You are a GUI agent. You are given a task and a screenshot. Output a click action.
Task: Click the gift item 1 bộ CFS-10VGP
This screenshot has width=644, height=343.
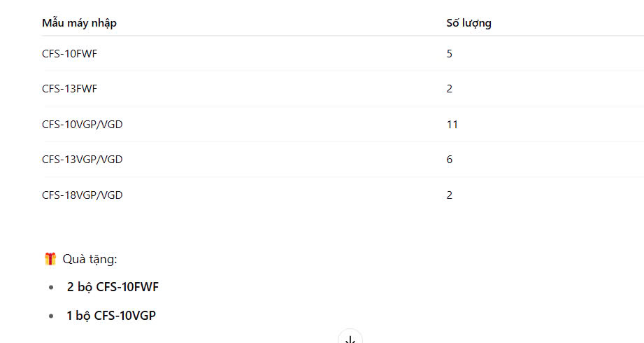[x=111, y=316]
